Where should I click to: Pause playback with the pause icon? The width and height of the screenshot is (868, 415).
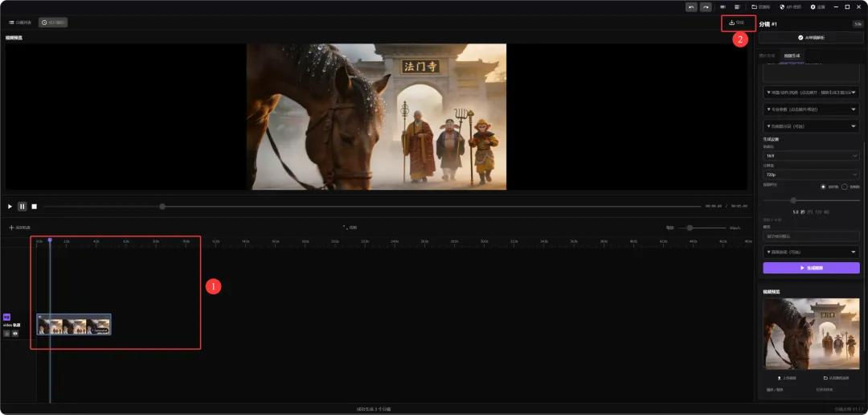click(x=23, y=207)
